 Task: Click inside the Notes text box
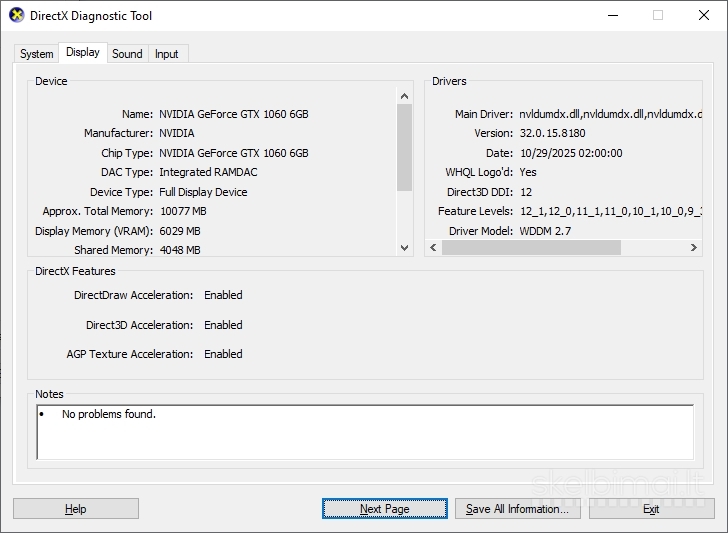[365, 432]
